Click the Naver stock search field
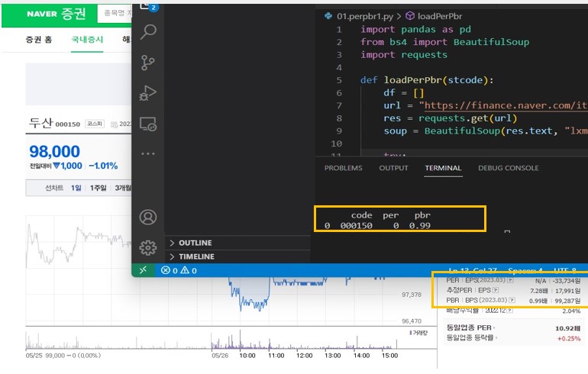Screen dimensions: 588x374 115,14
